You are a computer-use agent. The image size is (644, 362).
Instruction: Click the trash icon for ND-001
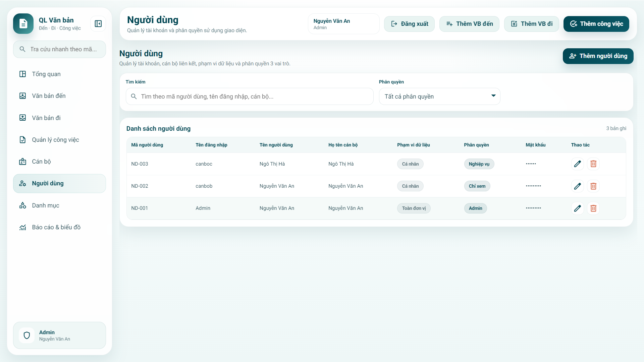coord(593,208)
